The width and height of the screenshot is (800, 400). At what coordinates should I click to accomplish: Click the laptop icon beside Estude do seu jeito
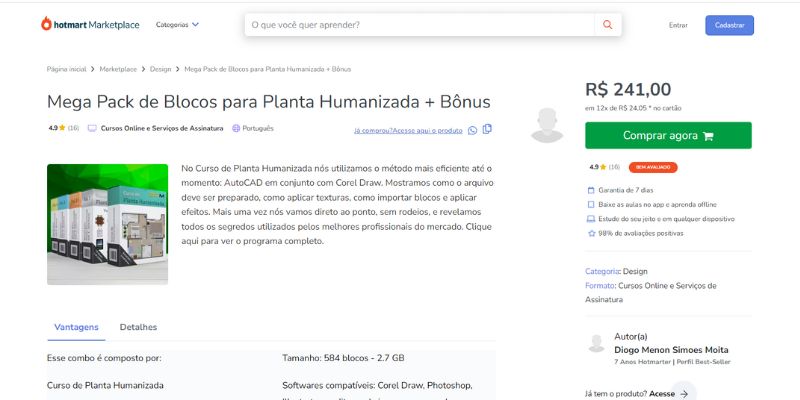pyautogui.click(x=591, y=219)
